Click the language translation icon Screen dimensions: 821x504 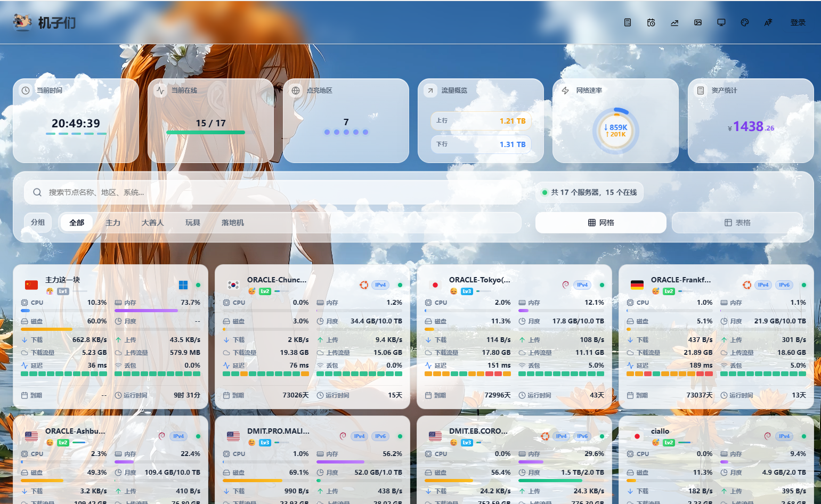[768, 22]
